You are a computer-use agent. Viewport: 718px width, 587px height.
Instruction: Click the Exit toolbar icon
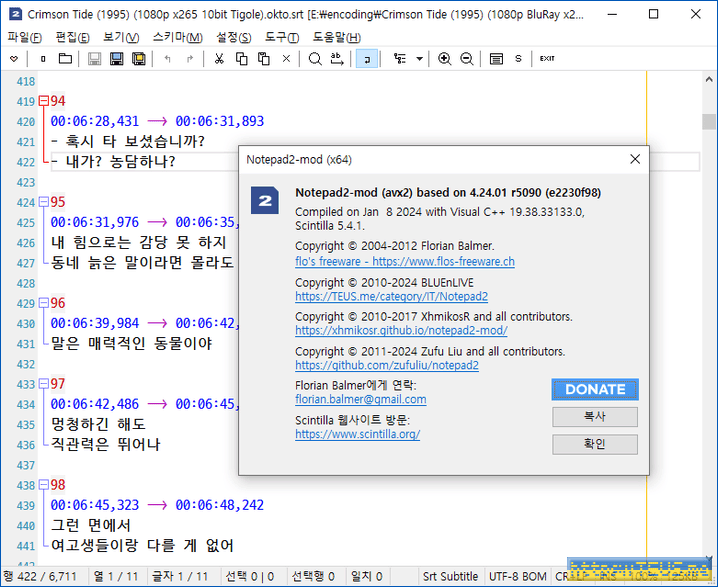pos(547,59)
